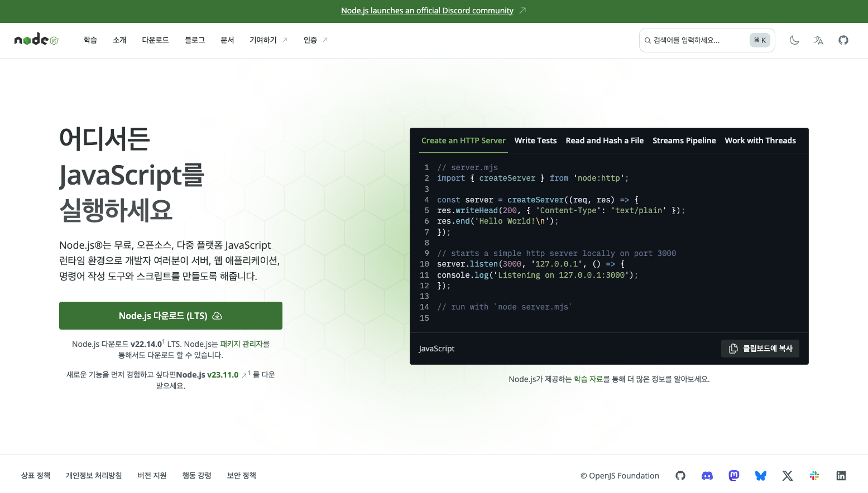Open the footer GitHub icon
Screen dimensions: 868x493
coord(680,476)
